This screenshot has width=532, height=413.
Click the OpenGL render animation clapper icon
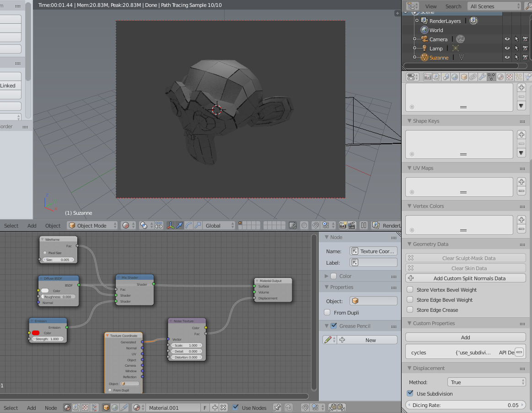(352, 226)
